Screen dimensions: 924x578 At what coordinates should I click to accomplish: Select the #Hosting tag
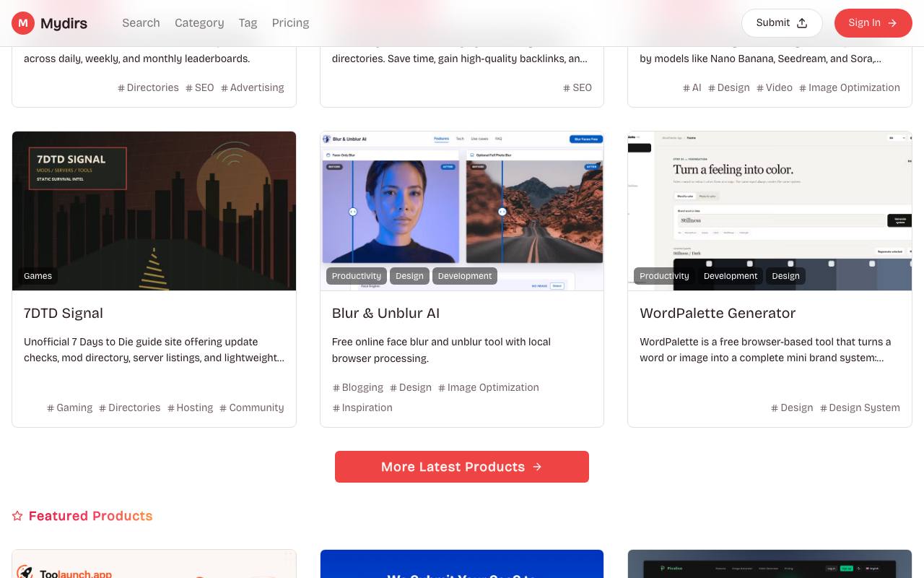[191, 407]
